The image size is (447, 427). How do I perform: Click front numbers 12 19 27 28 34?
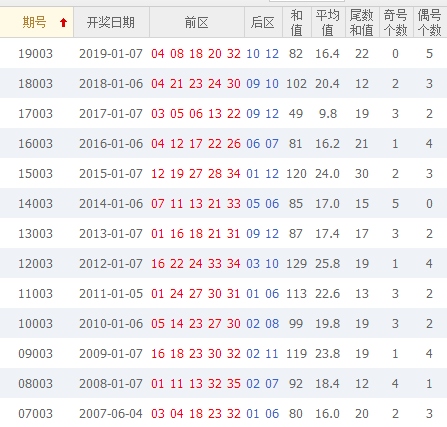pos(196,174)
